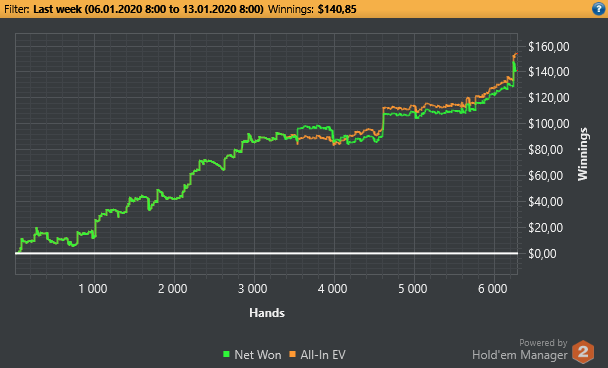Click the Filter: label in top bar
The width and height of the screenshot is (608, 368).
click(17, 9)
